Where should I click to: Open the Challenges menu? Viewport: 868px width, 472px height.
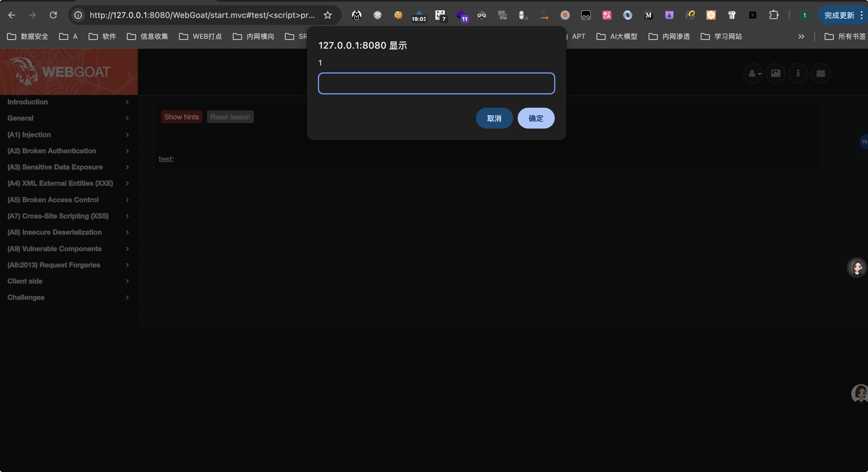(x=69, y=297)
